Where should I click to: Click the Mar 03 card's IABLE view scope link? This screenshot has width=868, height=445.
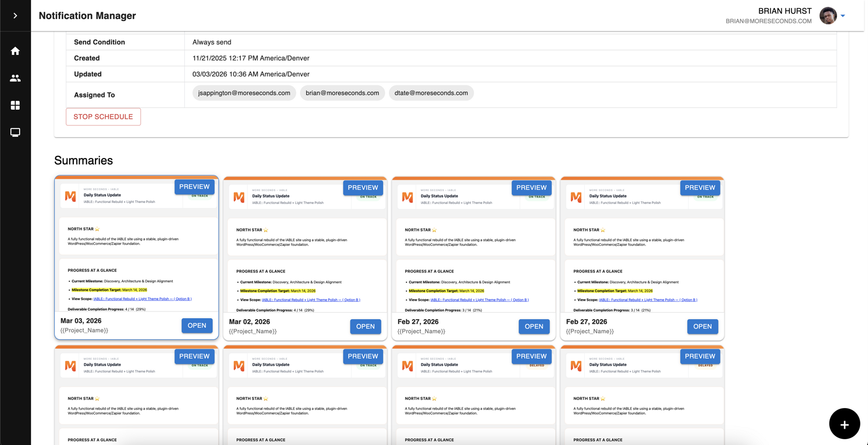click(142, 299)
